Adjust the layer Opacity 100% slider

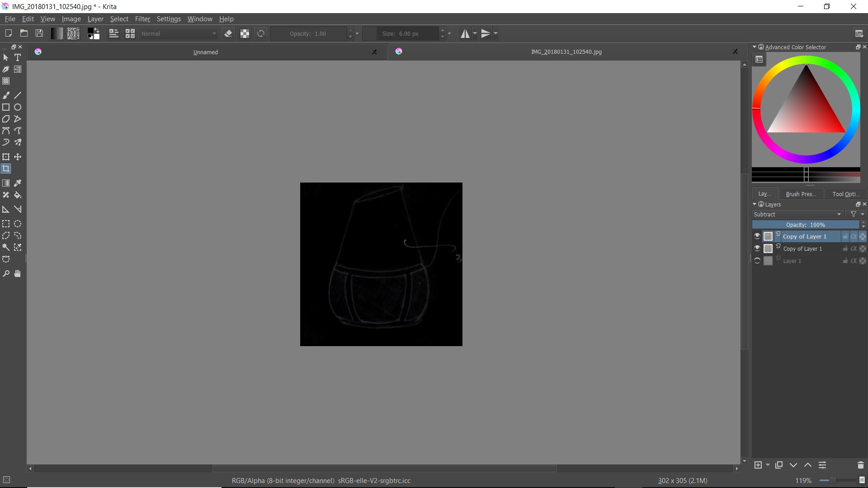click(x=806, y=225)
